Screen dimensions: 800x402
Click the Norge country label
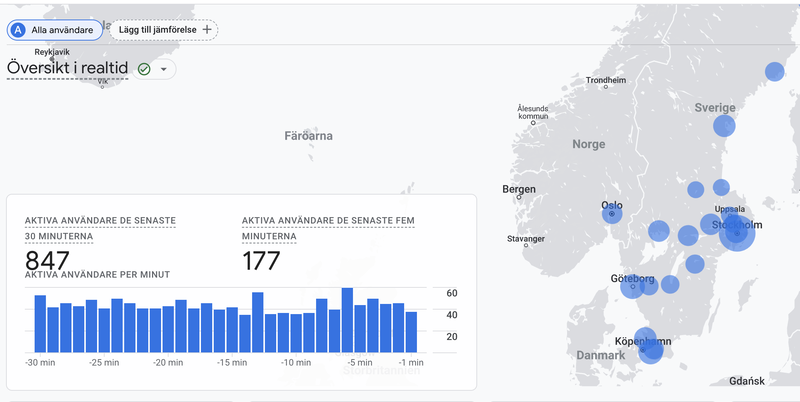coord(589,144)
